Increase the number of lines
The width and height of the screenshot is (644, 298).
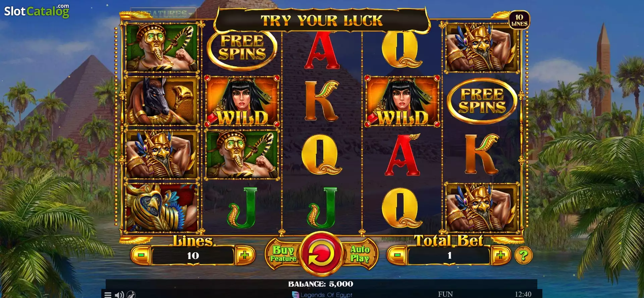[x=245, y=256]
